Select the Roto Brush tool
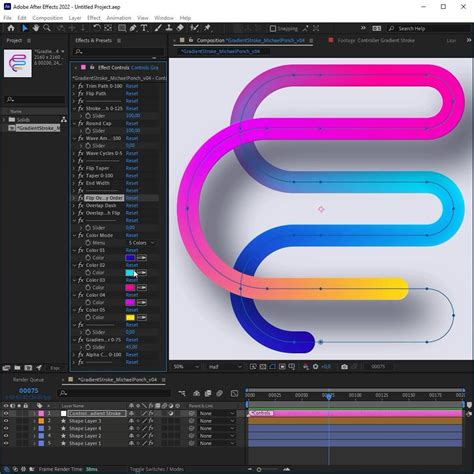474x474 pixels. point(194,28)
